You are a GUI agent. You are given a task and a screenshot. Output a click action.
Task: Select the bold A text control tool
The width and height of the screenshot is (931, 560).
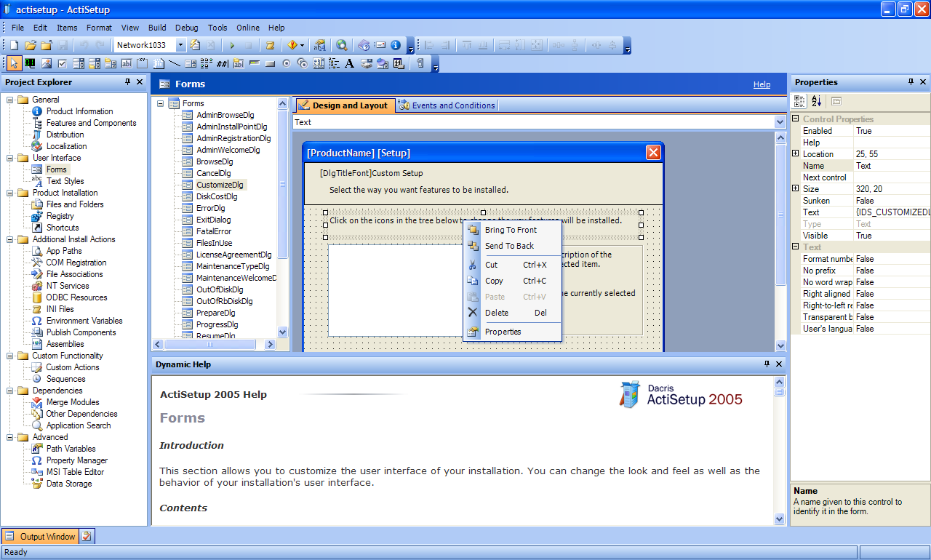350,63
